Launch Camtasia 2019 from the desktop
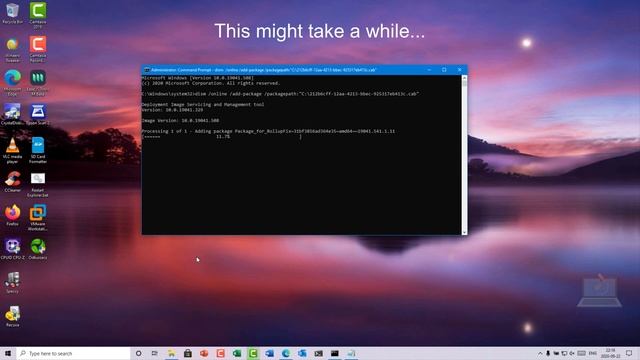This screenshot has width=640, height=360. [38, 15]
